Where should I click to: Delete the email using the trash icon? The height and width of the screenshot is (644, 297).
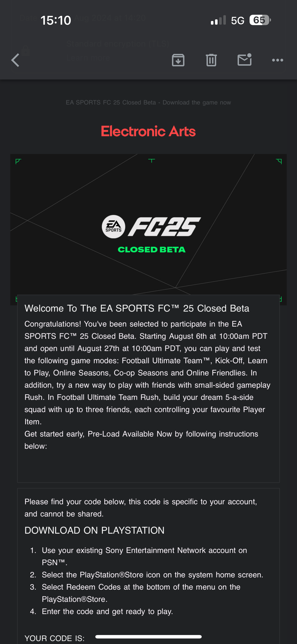coord(211,60)
